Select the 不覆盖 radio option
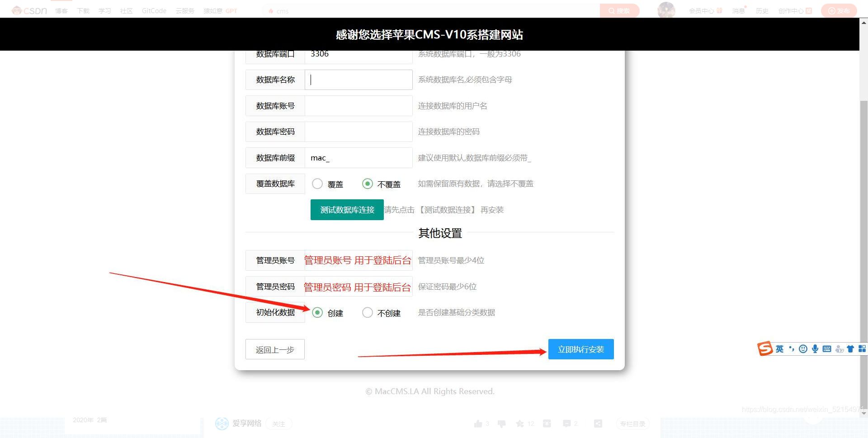The height and width of the screenshot is (438, 868). click(x=368, y=184)
